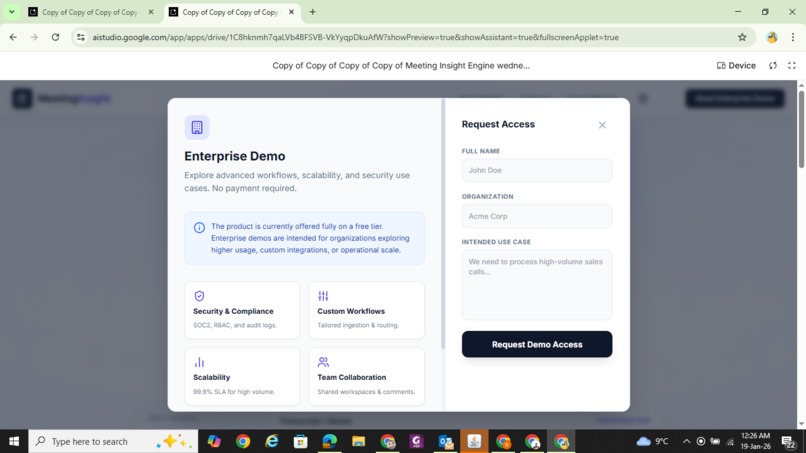Open Copilot from the taskbar
Screen dimensions: 806x453
(x=214, y=441)
